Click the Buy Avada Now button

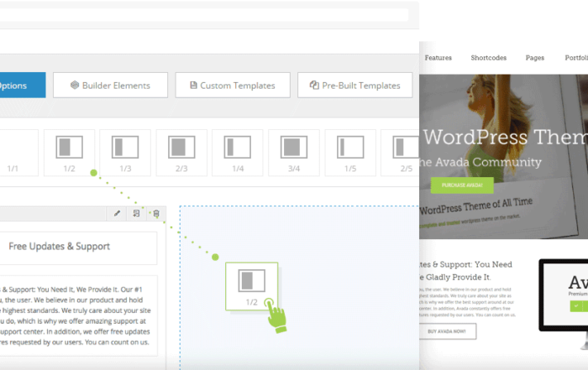coord(447,331)
